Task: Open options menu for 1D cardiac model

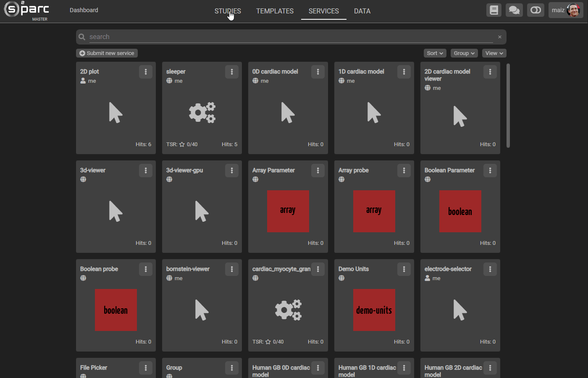Action: 404,72
